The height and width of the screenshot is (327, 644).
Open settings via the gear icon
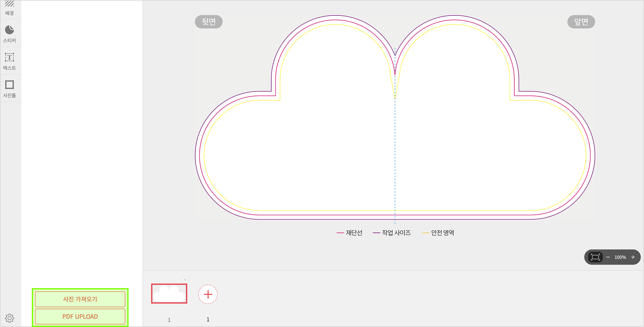pyautogui.click(x=10, y=318)
